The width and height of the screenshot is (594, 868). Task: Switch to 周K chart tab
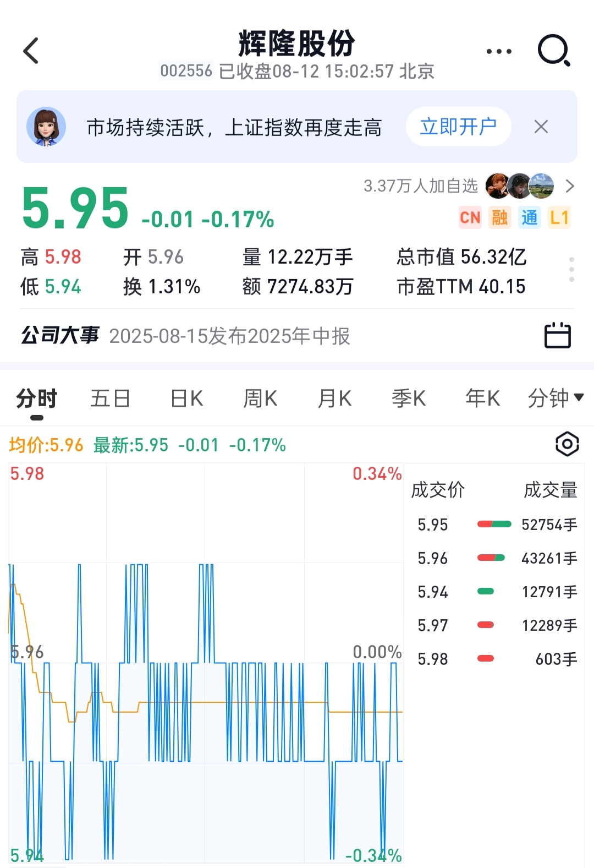260,398
